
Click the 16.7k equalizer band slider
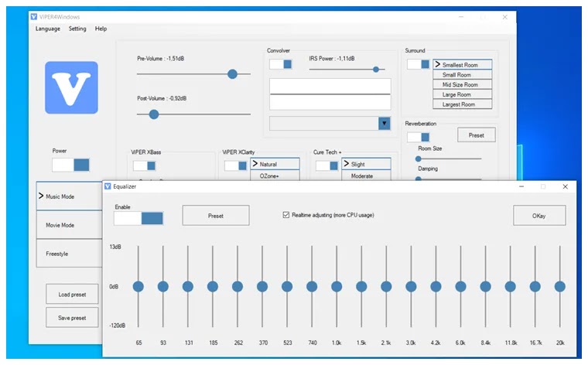click(x=535, y=287)
